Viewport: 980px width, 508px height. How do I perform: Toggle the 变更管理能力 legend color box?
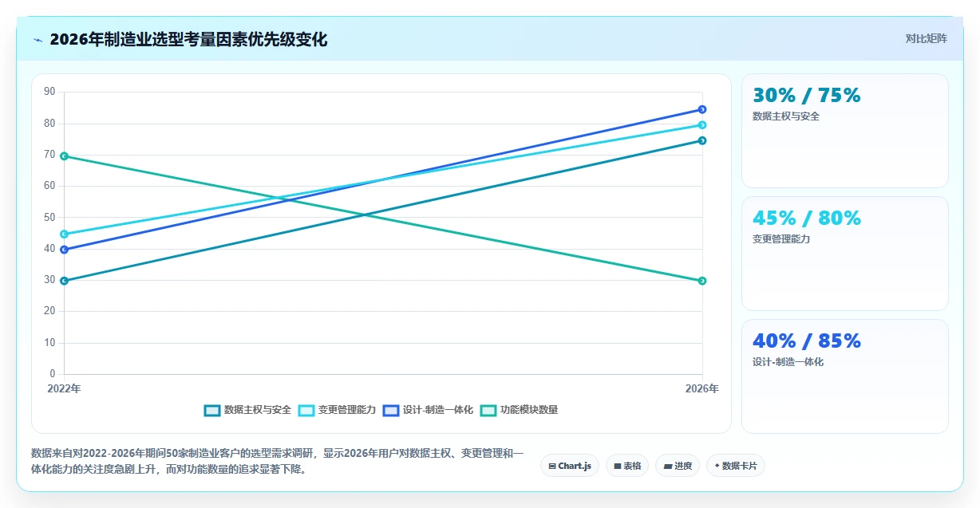point(306,410)
